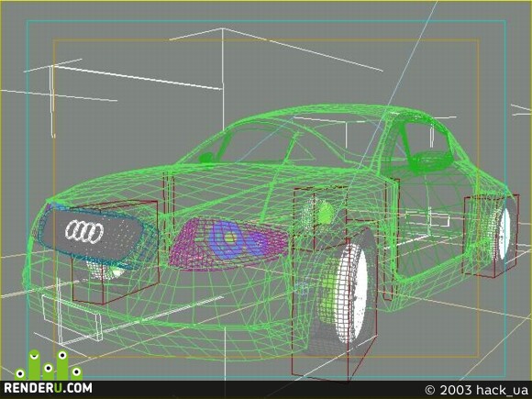Click the red bounding box around rear wheel

click(491, 235)
